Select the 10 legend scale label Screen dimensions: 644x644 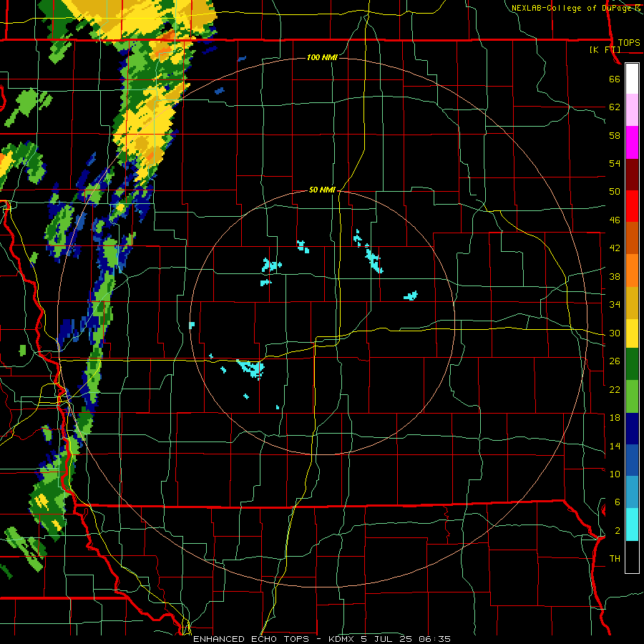point(615,474)
